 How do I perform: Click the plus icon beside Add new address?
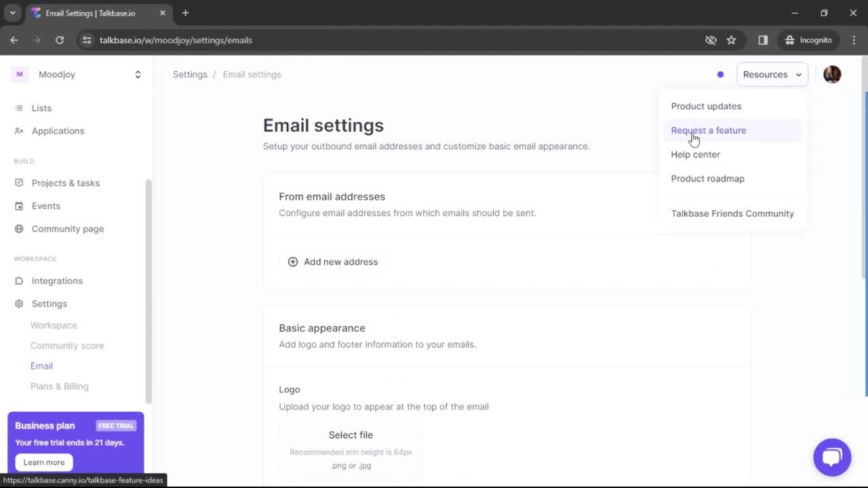pos(293,262)
